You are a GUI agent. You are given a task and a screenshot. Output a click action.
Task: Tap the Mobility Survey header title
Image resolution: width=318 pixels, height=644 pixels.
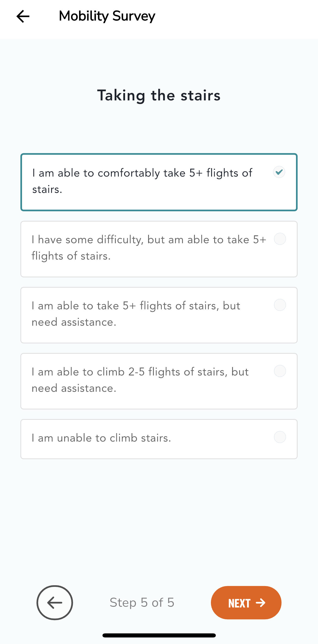pyautogui.click(x=107, y=16)
